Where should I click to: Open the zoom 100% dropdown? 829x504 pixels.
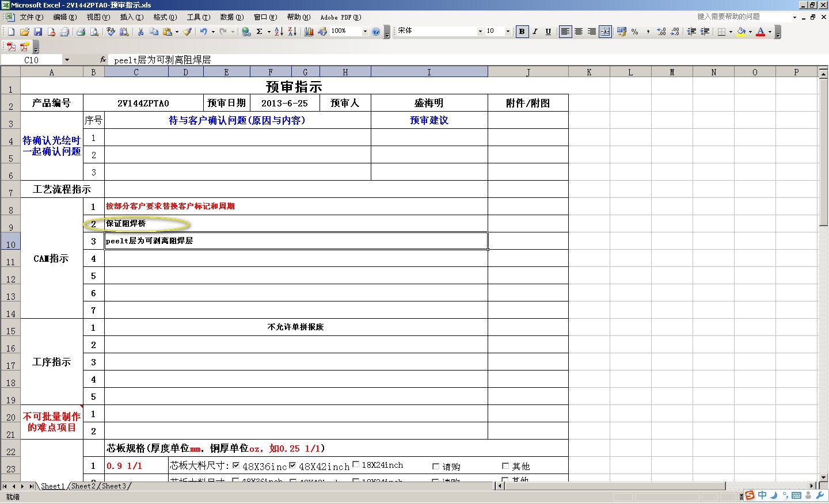coord(365,32)
